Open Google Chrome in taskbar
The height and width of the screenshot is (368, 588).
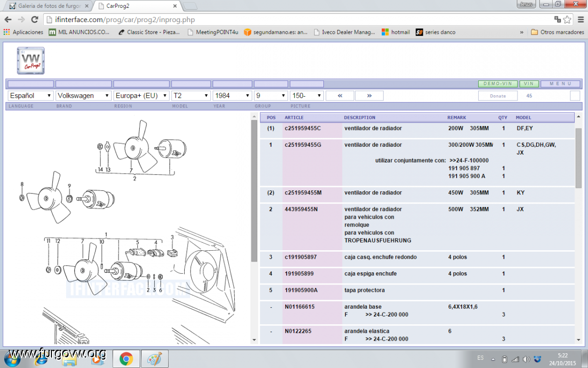click(126, 359)
